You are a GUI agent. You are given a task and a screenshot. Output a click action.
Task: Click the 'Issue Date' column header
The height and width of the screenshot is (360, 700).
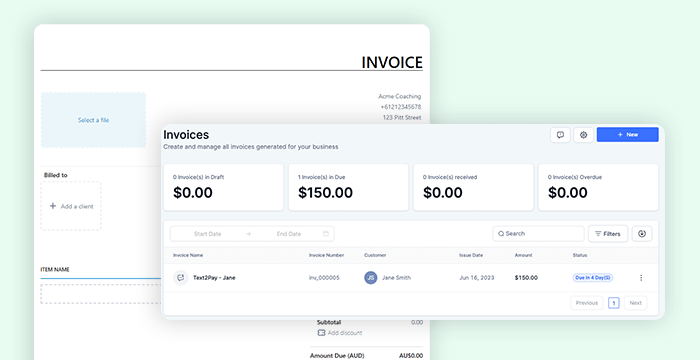pos(471,255)
